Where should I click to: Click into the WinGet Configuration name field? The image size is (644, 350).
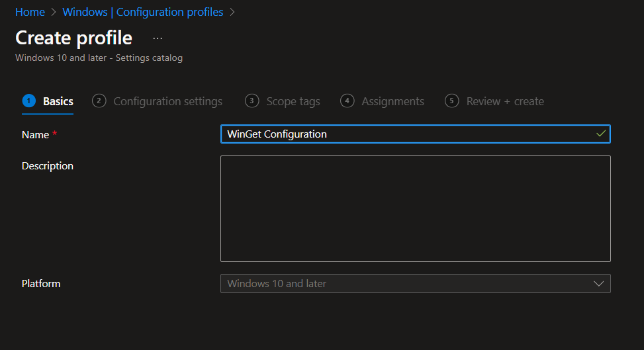click(410, 134)
